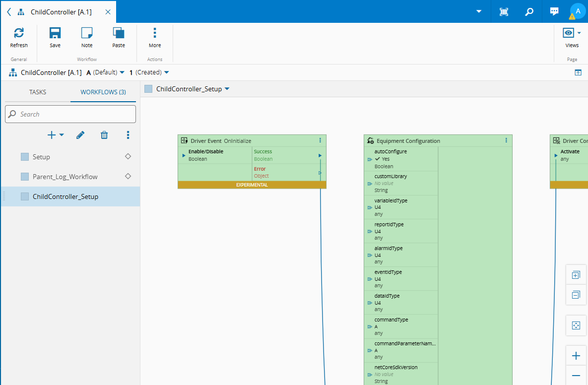Switch to the WORKFLOWS (3) tab
The image size is (588, 385).
click(x=103, y=92)
